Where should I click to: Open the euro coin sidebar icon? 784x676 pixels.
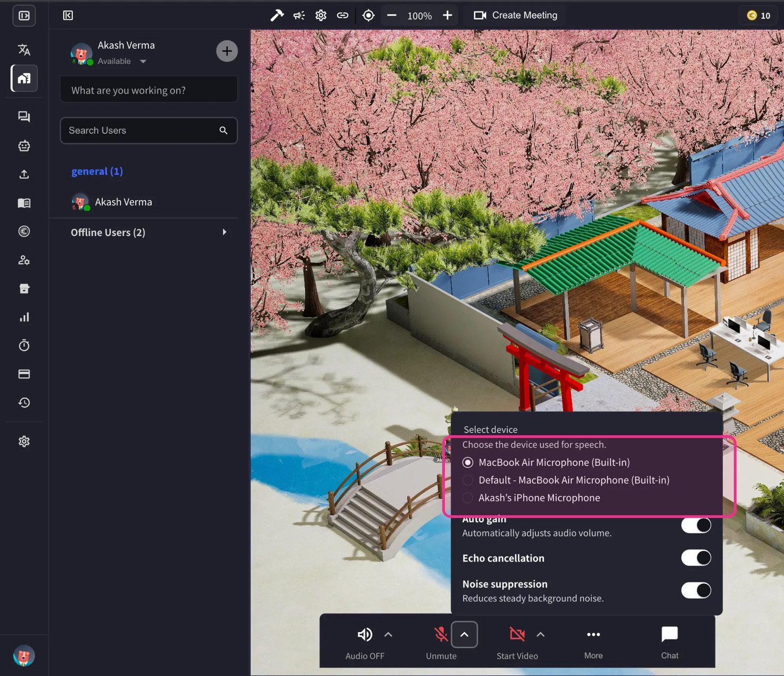[24, 231]
